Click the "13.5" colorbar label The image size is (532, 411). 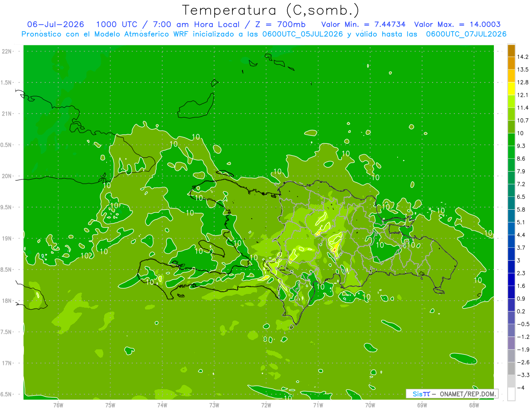(522, 70)
